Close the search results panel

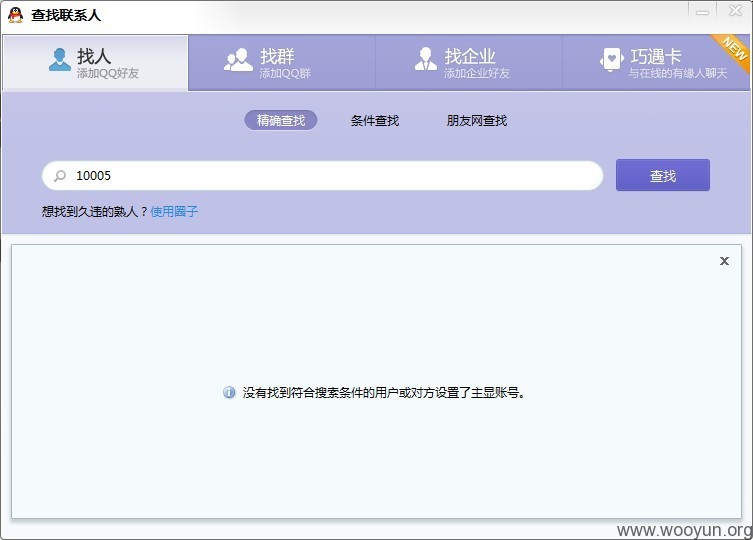[x=724, y=261]
